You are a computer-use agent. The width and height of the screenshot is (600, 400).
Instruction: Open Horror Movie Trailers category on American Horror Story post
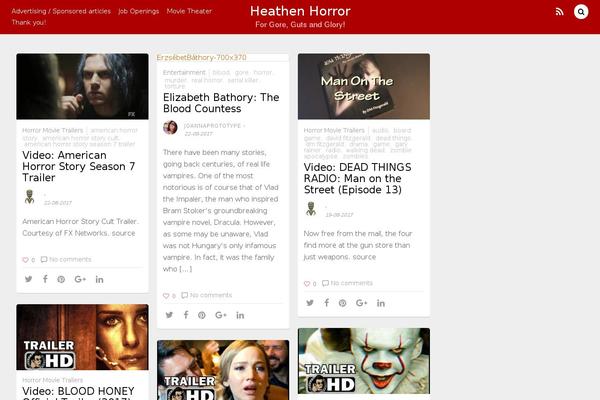coord(52,130)
